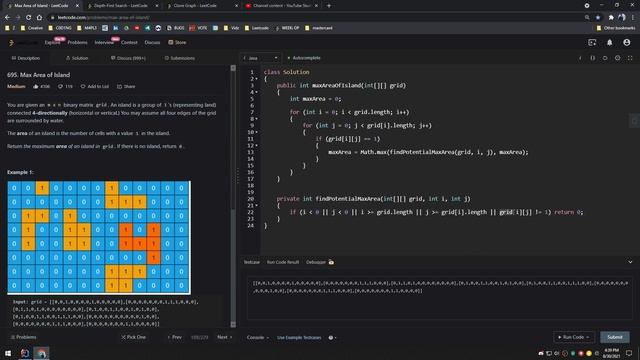Click the debugger icon near Debugger tab
Image resolution: width=640 pixels, height=360 pixels.
click(331, 262)
